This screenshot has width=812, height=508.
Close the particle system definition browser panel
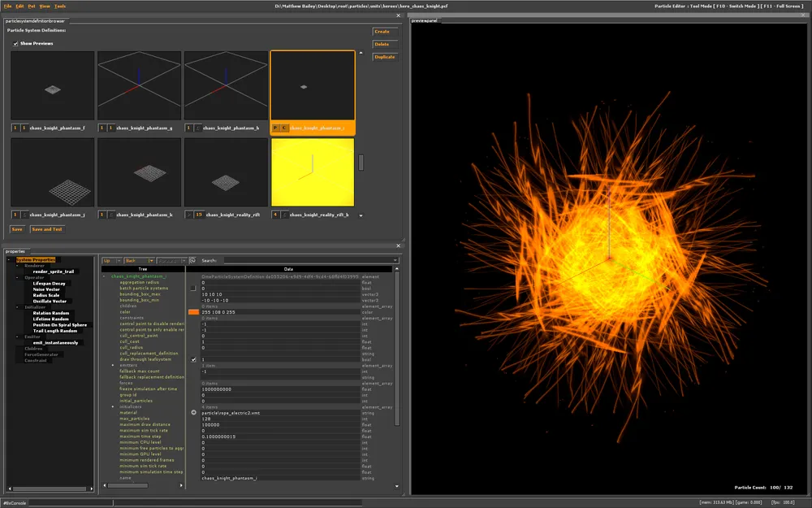(398, 15)
